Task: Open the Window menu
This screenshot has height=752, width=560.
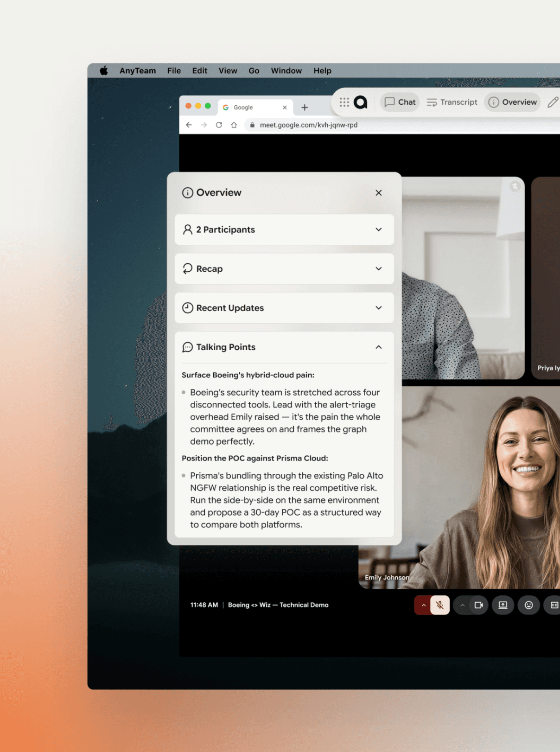Action: [286, 70]
